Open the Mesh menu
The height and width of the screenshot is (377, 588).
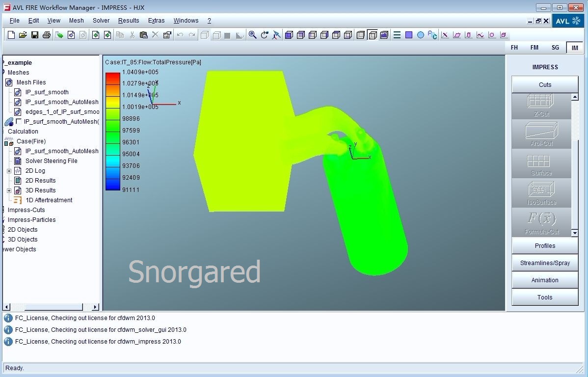[x=77, y=21]
